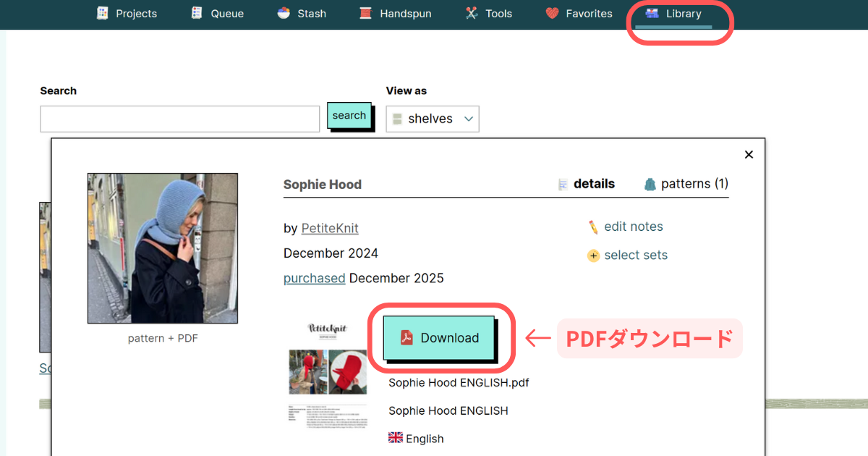Viewport: 868px width, 456px height.
Task: Open the Tools scissors icon
Action: pyautogui.click(x=472, y=13)
